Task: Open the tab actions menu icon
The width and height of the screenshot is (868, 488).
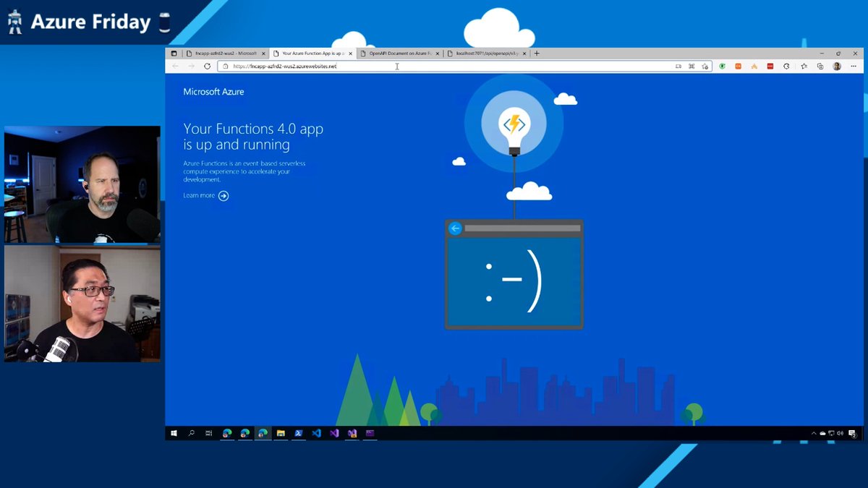Action: [174, 53]
